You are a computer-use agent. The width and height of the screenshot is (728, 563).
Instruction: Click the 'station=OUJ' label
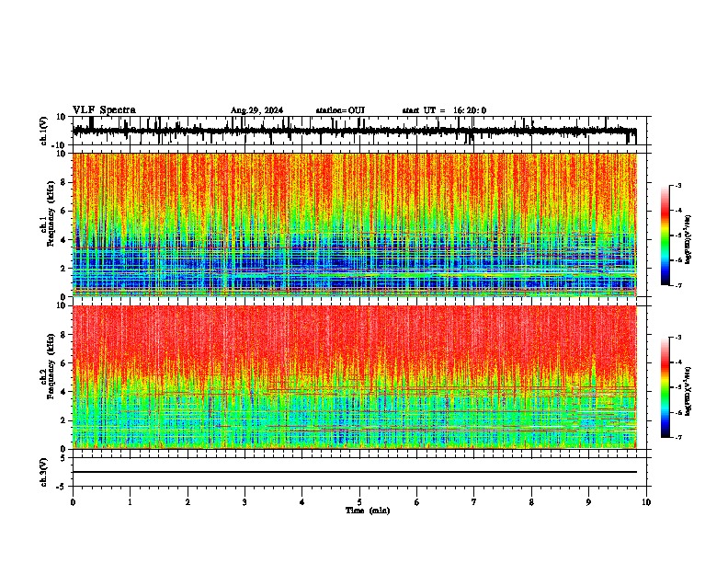point(340,110)
